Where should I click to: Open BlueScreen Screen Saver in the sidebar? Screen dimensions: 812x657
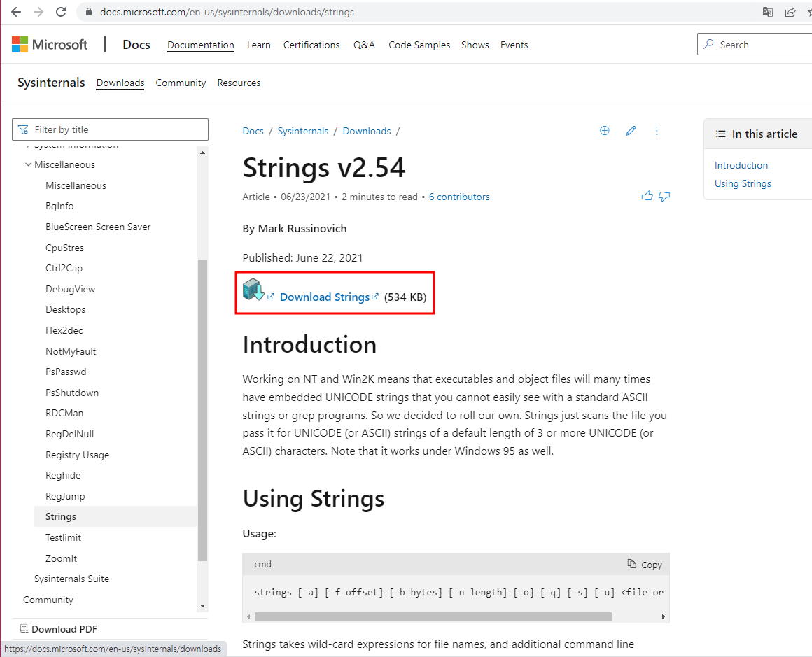(98, 227)
